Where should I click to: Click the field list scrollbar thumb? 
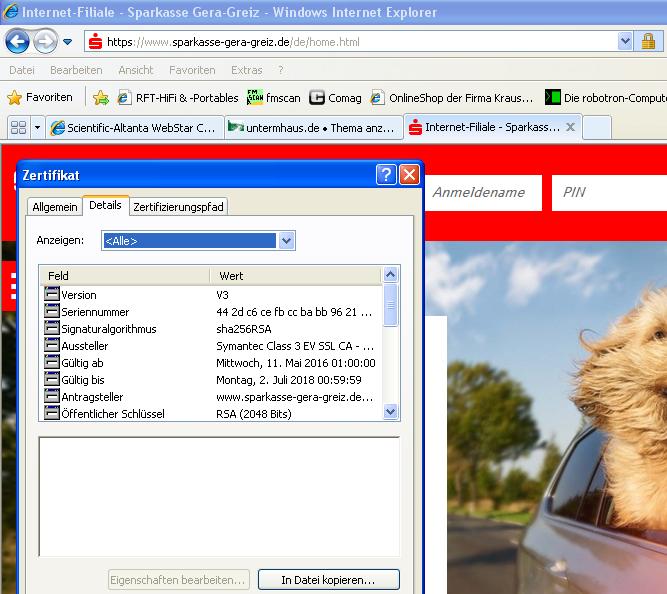pyautogui.click(x=391, y=305)
